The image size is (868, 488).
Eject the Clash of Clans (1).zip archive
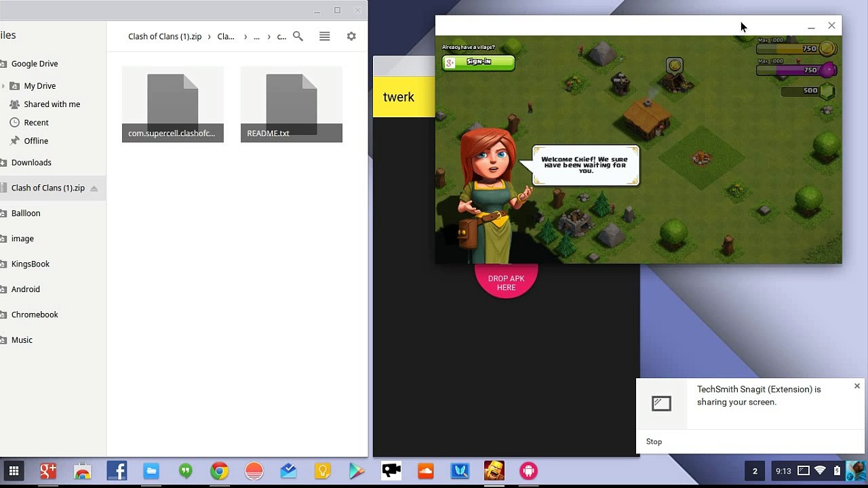click(x=94, y=188)
